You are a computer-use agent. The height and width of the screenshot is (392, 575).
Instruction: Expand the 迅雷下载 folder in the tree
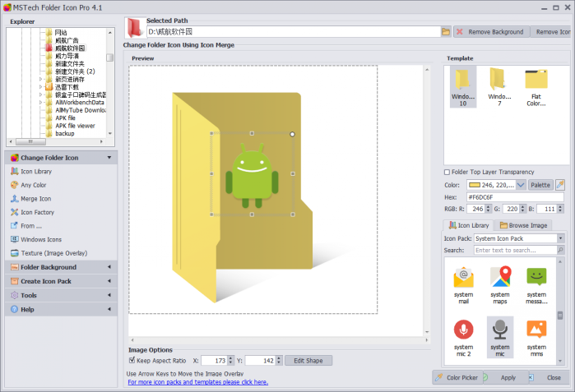(41, 87)
